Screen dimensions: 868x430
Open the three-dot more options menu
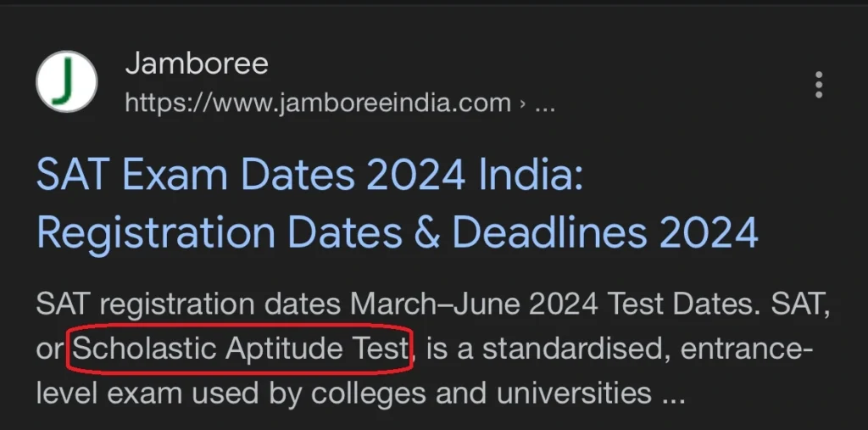[818, 85]
